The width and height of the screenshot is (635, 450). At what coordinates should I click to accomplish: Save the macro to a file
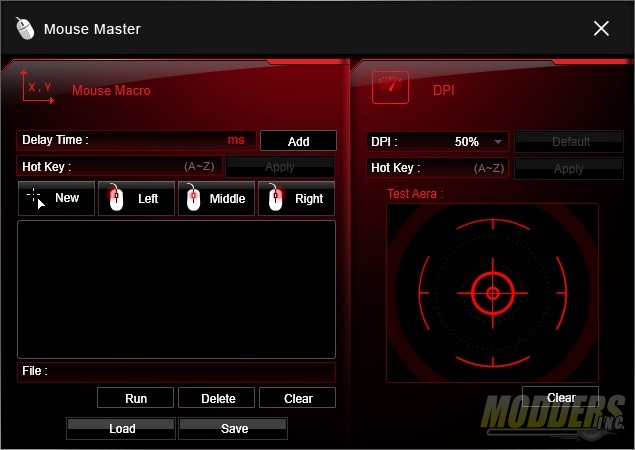pos(233,429)
